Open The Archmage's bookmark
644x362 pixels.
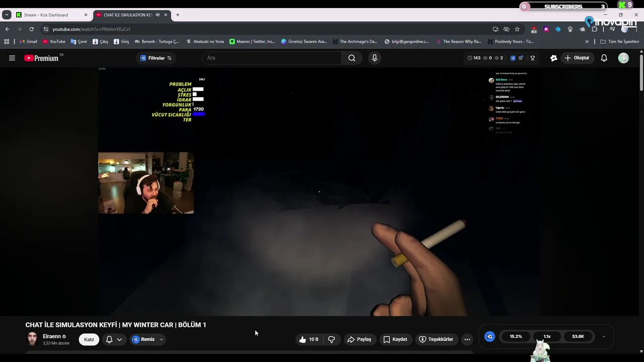(354, 42)
